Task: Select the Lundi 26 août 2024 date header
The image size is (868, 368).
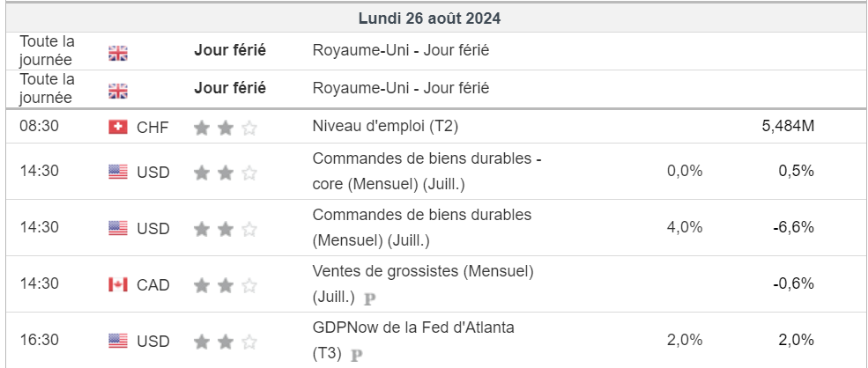Action: click(x=429, y=18)
